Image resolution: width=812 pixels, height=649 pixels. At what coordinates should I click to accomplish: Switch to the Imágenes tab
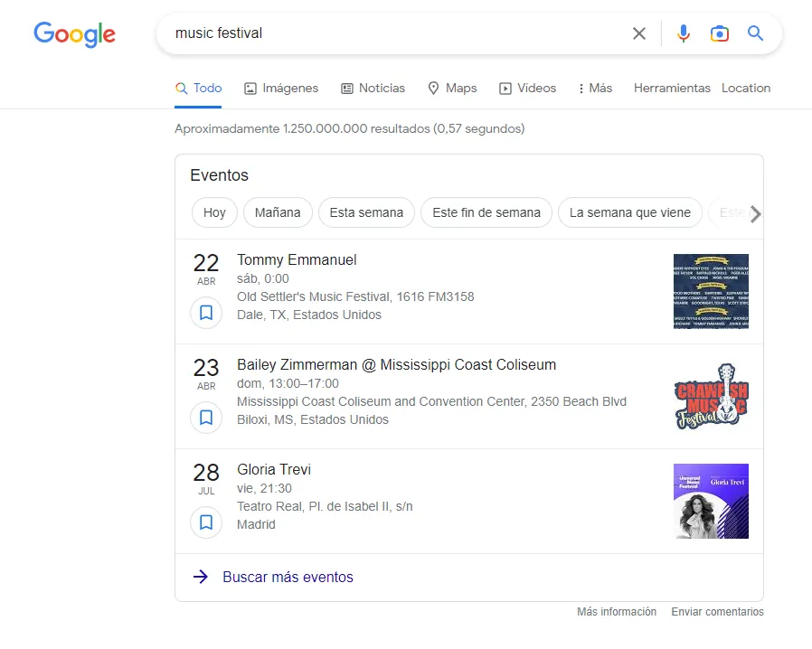pyautogui.click(x=281, y=88)
